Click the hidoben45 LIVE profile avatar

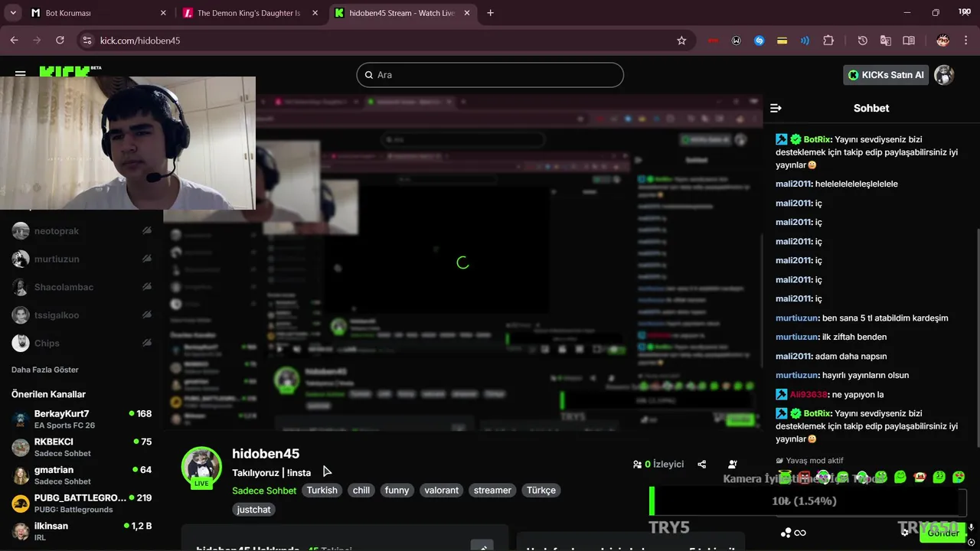(201, 467)
